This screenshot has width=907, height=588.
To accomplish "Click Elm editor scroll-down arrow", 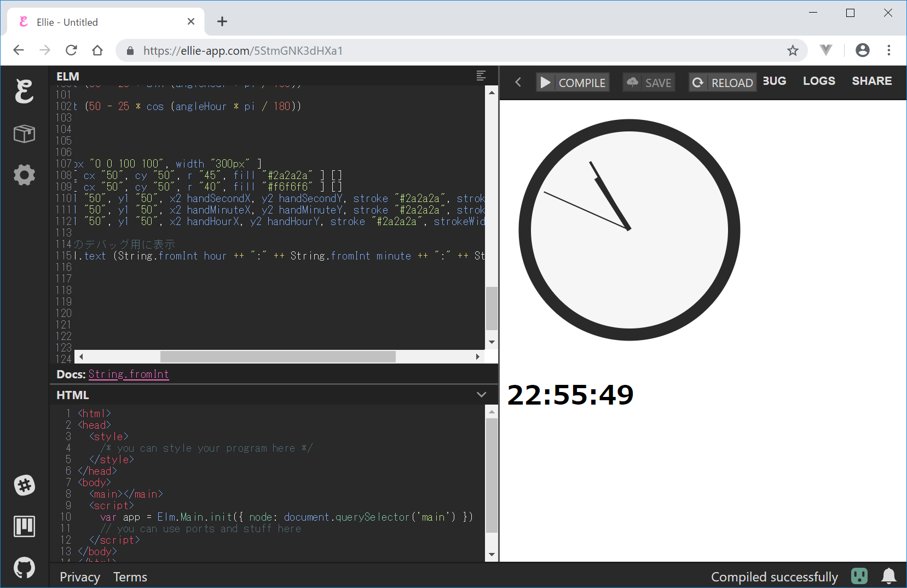I will [x=492, y=342].
